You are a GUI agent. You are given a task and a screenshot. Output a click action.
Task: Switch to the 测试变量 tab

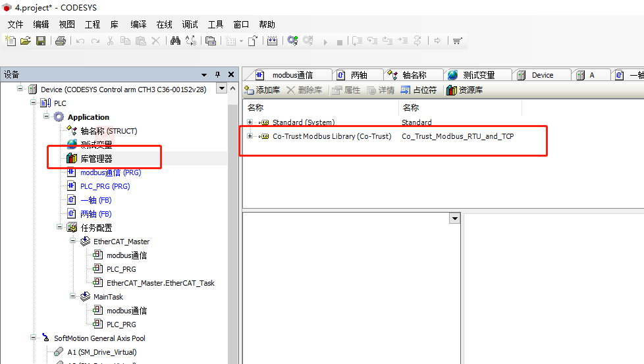point(479,75)
